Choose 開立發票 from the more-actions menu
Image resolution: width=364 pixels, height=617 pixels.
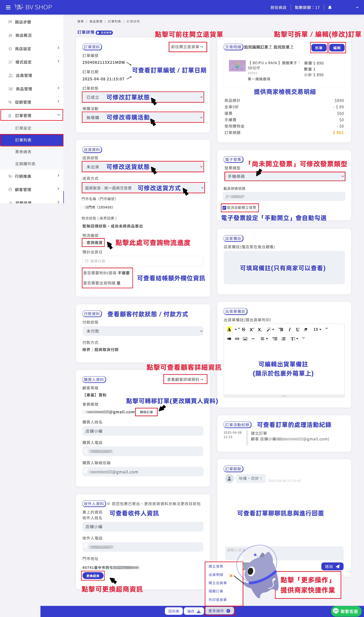tap(216, 566)
